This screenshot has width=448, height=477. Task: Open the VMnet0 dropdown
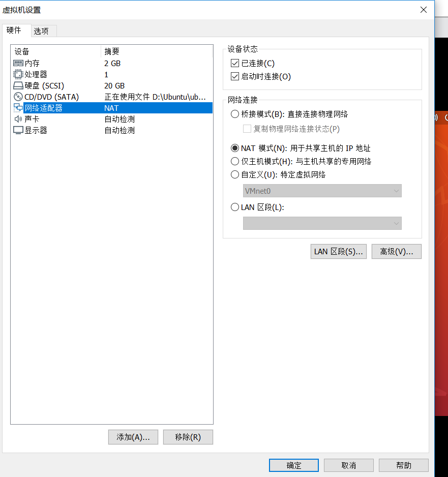click(x=322, y=191)
